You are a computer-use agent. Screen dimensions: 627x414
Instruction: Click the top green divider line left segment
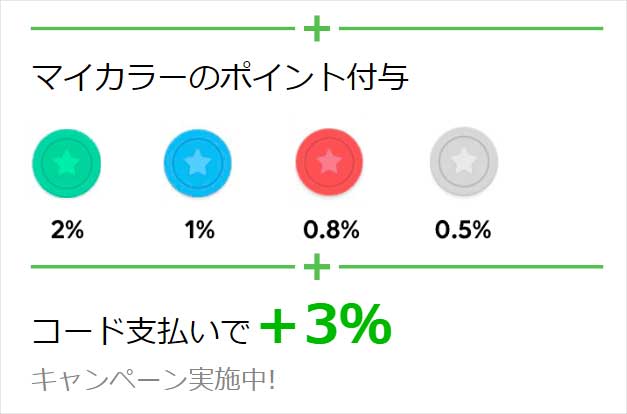pyautogui.click(x=163, y=28)
